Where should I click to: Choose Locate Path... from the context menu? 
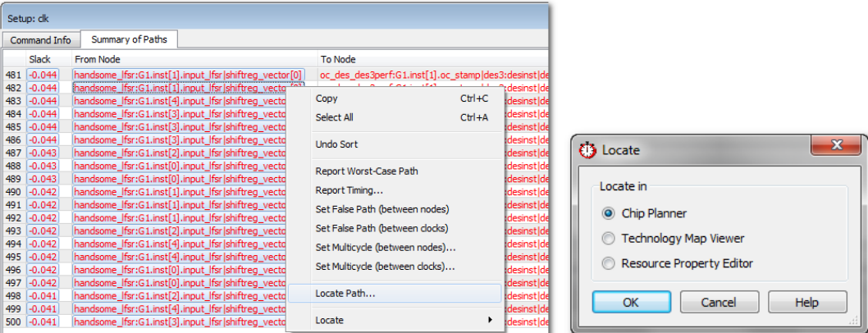394,293
